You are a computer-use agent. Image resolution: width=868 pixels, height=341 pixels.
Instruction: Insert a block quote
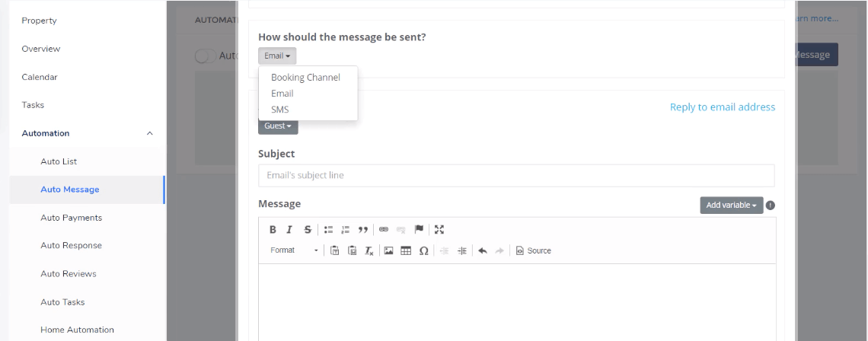362,230
